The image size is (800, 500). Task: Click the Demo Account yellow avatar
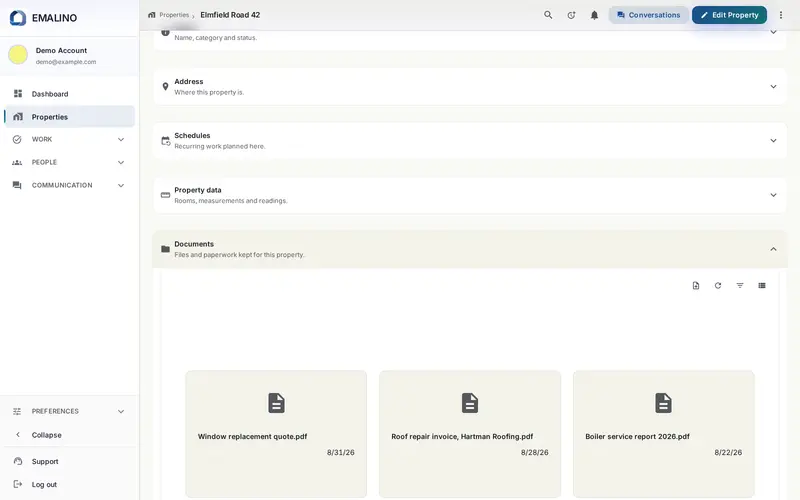click(18, 55)
